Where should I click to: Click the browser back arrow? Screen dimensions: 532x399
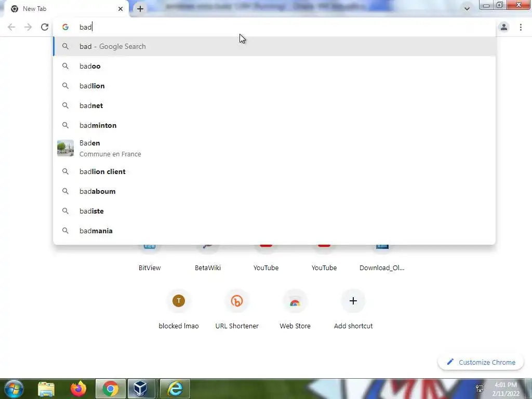(x=11, y=27)
